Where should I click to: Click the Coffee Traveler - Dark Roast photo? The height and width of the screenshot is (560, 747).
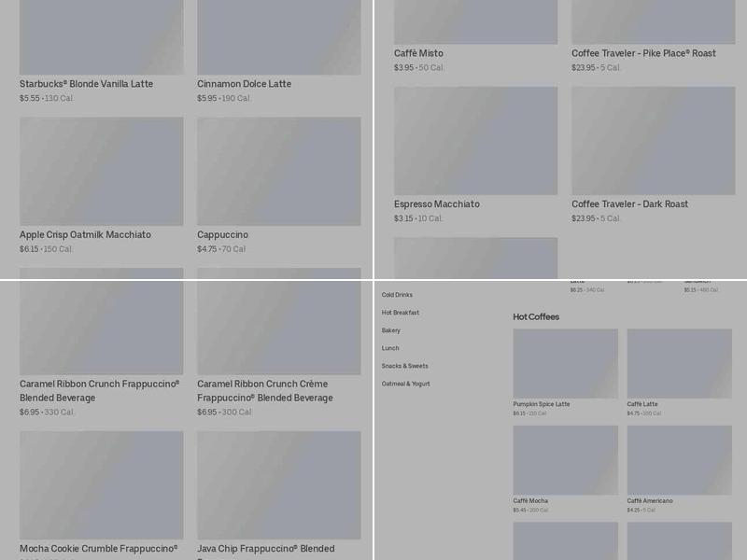coord(654,141)
